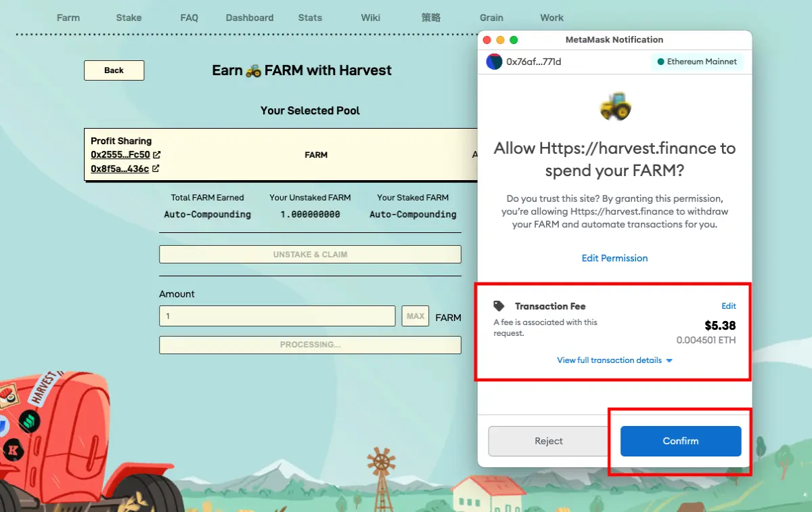Click the MetaMask account avatar icon
Viewport: 812px width, 512px height.
coord(494,62)
